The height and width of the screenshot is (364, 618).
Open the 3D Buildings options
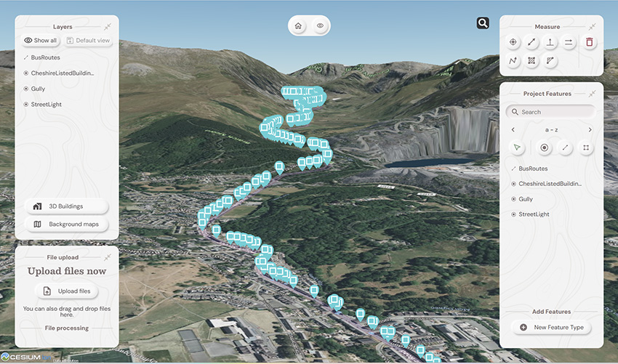[x=67, y=206]
